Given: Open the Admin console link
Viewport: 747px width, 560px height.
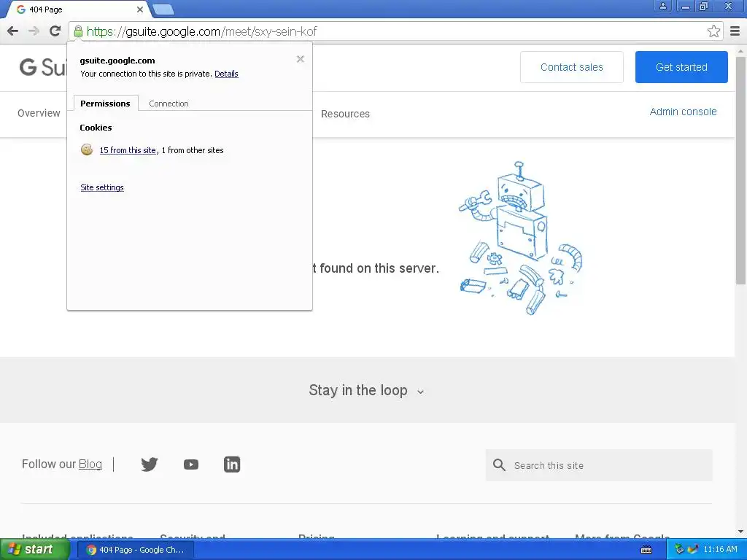Looking at the screenshot, I should [x=683, y=112].
